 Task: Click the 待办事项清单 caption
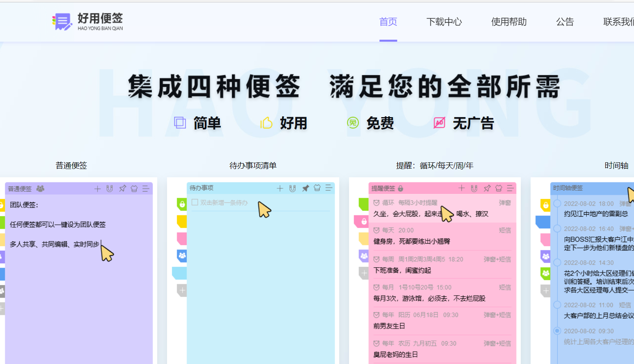click(253, 165)
